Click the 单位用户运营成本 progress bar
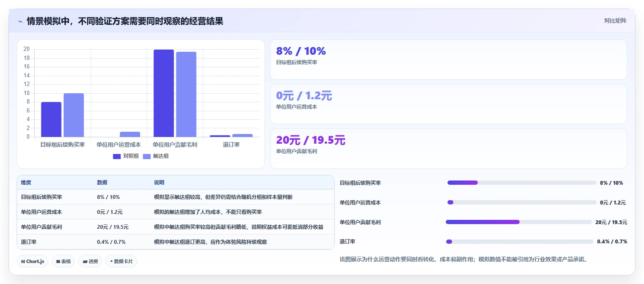This screenshot has width=644, height=284. [x=522, y=202]
